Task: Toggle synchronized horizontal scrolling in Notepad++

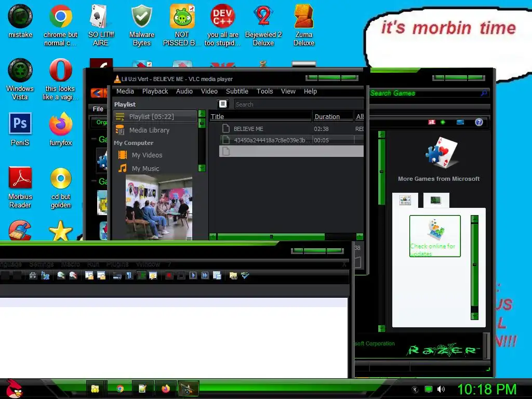Action: point(101,275)
